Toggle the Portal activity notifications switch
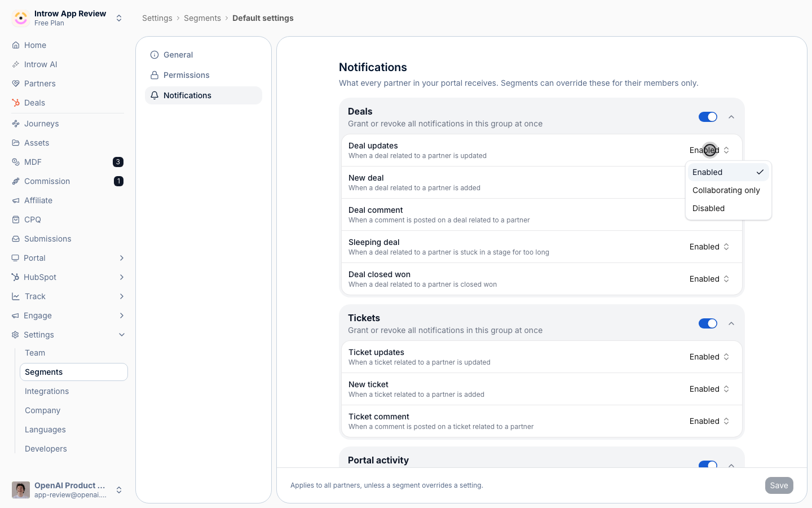Viewport: 812px width, 508px height. pos(708,465)
